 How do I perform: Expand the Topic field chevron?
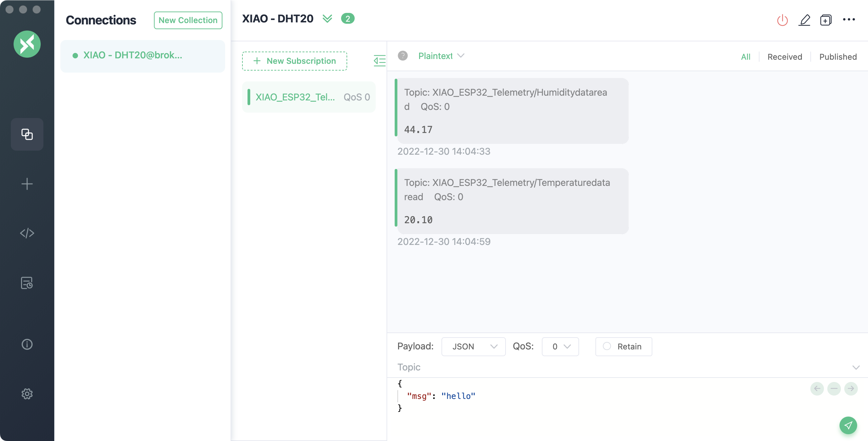[x=856, y=367]
